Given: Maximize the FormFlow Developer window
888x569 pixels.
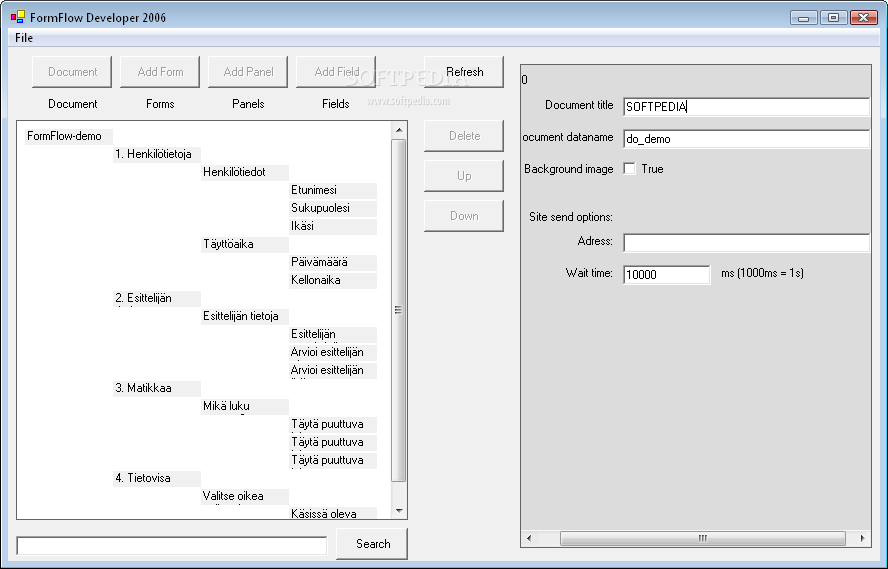Looking at the screenshot, I should 834,18.
